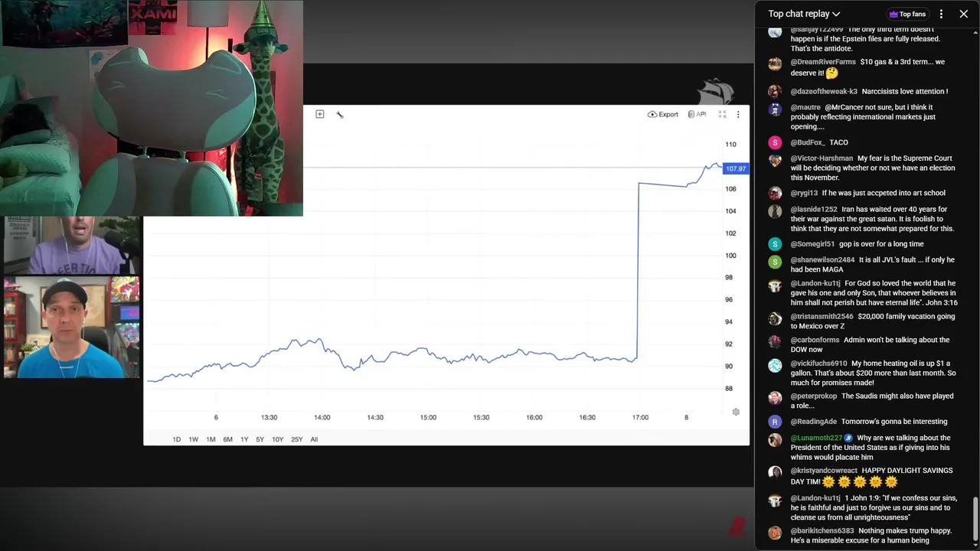The image size is (980, 551).
Task: Click the purple-shirt speaker webcam thumbnail
Action: 72,245
